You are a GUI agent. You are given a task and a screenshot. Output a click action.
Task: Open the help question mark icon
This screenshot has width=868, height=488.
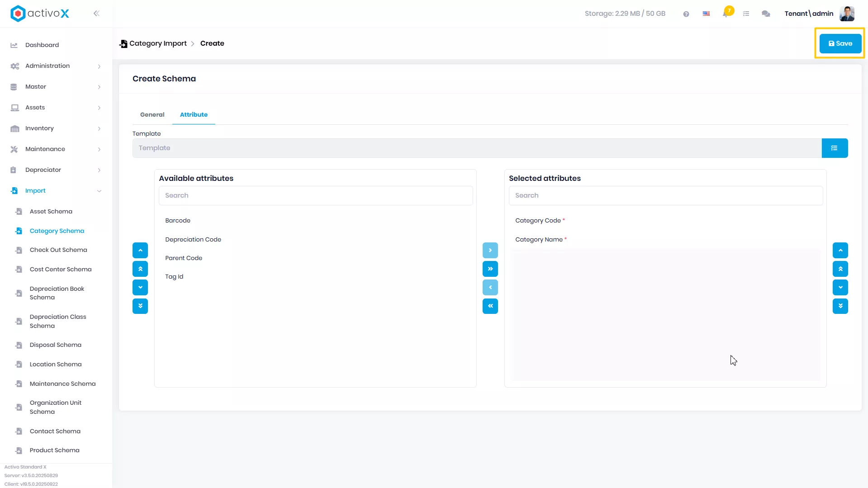pos(686,14)
